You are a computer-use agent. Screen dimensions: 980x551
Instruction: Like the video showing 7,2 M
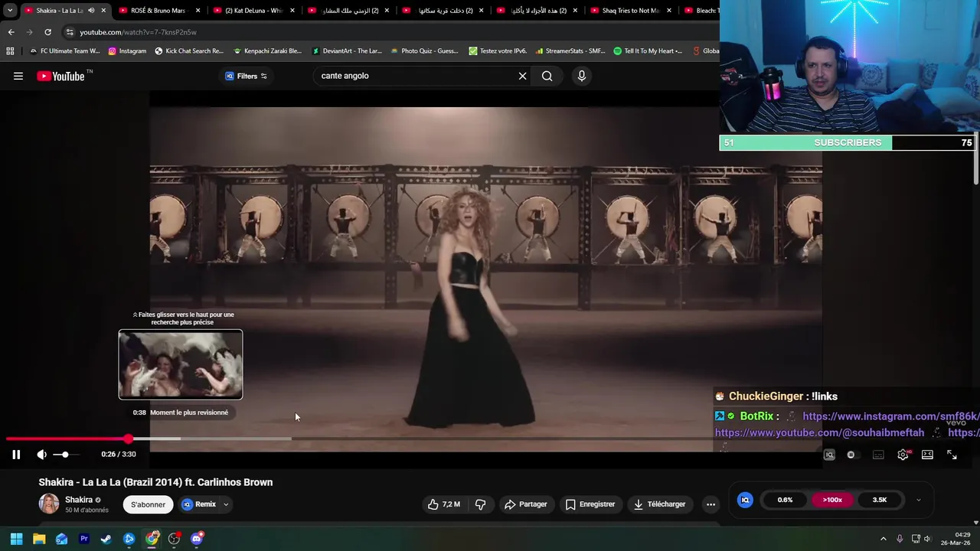click(444, 504)
